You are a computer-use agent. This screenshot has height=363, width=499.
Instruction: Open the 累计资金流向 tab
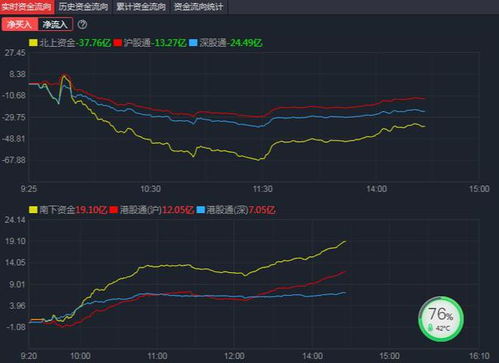point(141,7)
